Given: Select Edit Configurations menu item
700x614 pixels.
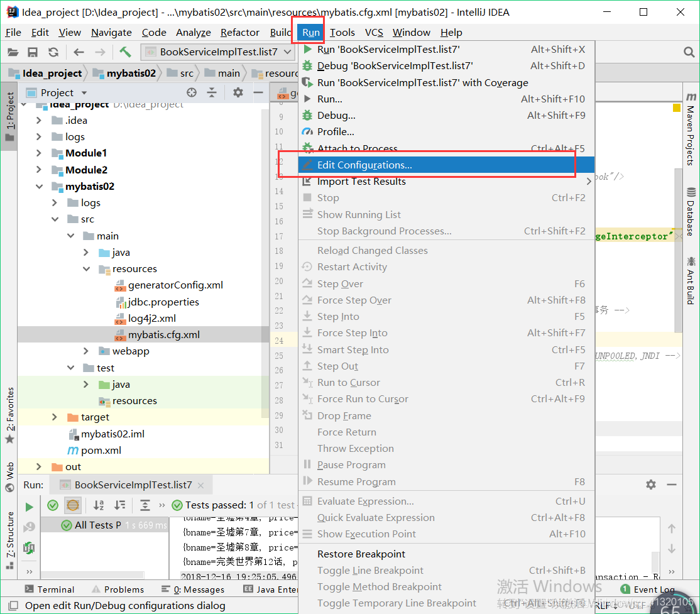Looking at the screenshot, I should (446, 165).
